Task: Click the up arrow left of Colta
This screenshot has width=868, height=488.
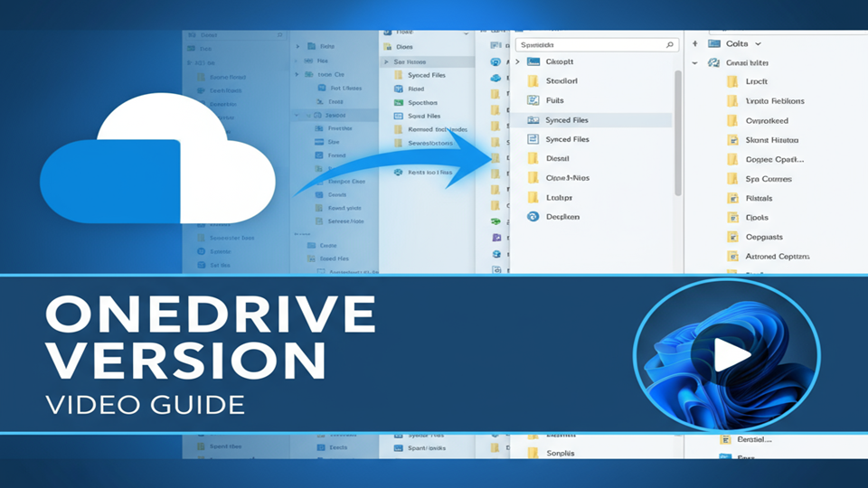Action: pos(695,43)
